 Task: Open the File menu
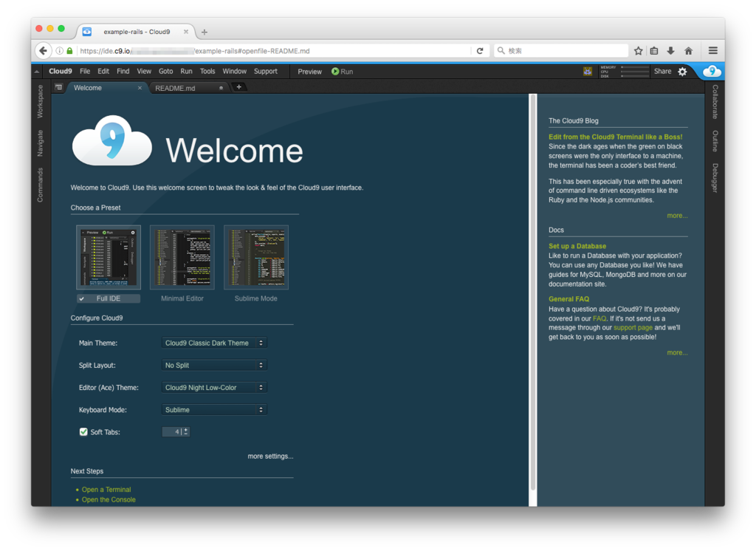click(85, 72)
